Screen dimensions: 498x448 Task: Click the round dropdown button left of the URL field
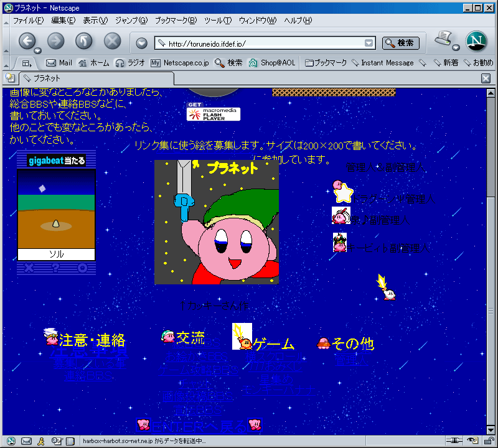coord(142,43)
